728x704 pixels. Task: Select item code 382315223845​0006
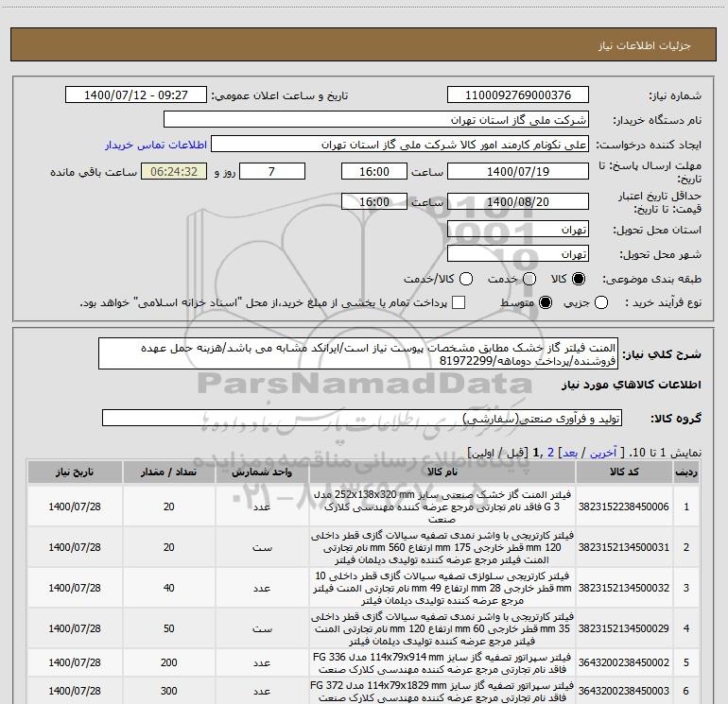pos(624,507)
